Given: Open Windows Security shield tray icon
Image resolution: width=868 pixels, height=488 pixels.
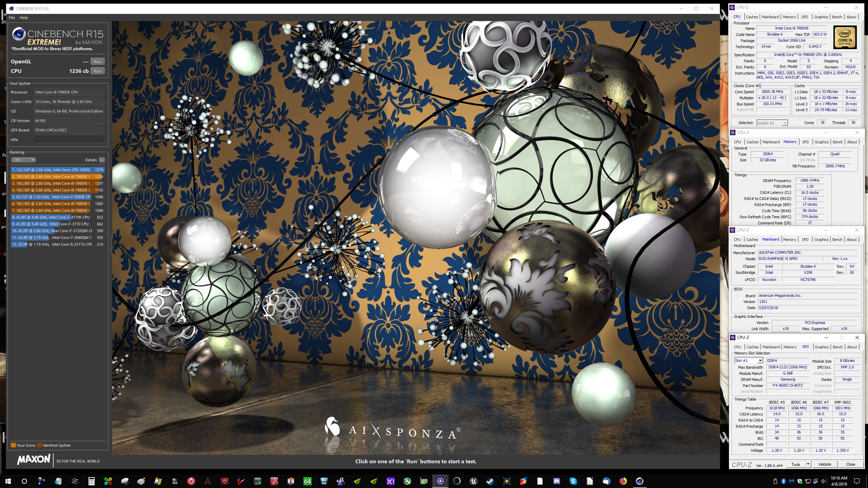Looking at the screenshot, I should 800,481.
